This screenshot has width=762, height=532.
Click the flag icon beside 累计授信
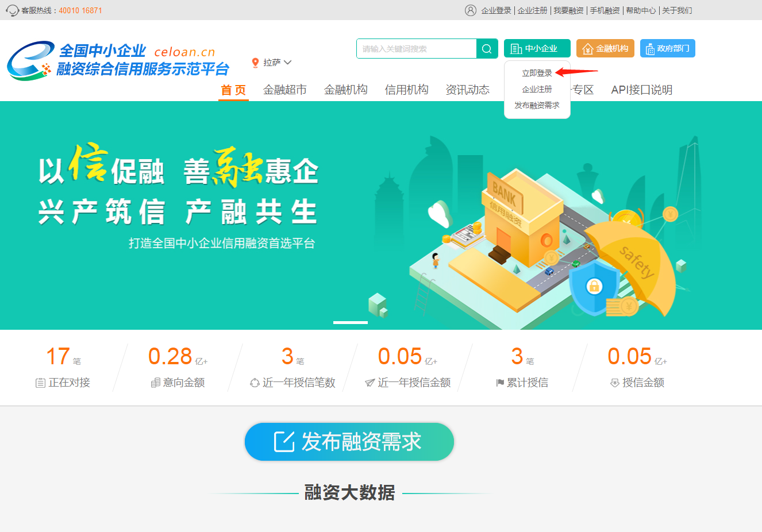coord(500,383)
